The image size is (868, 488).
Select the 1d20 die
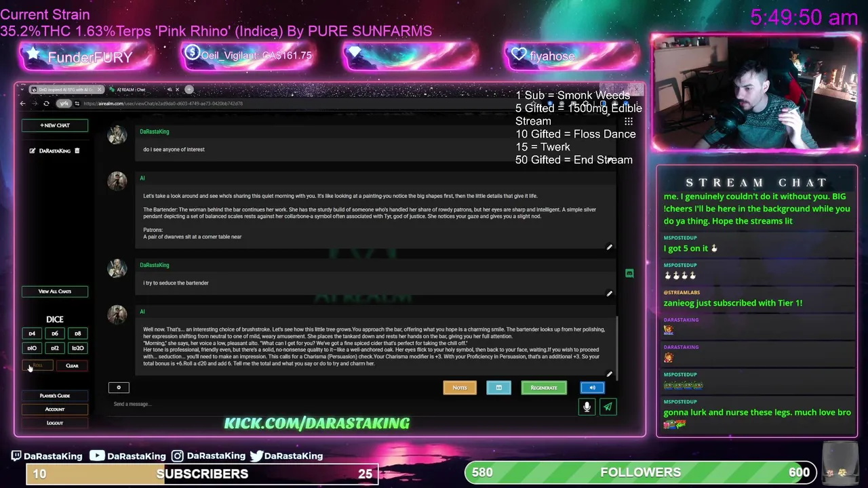[77, 348]
